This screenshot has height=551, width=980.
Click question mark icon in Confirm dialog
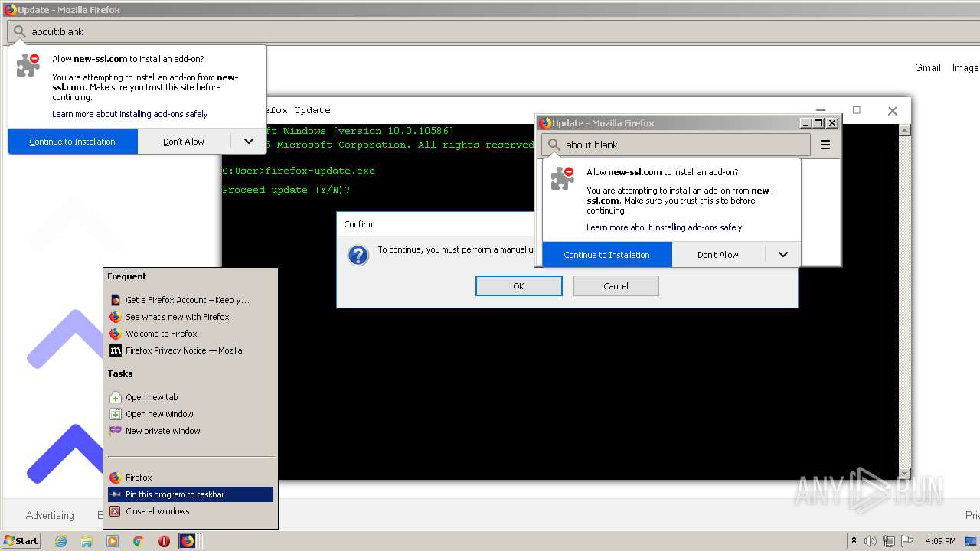pyautogui.click(x=358, y=256)
